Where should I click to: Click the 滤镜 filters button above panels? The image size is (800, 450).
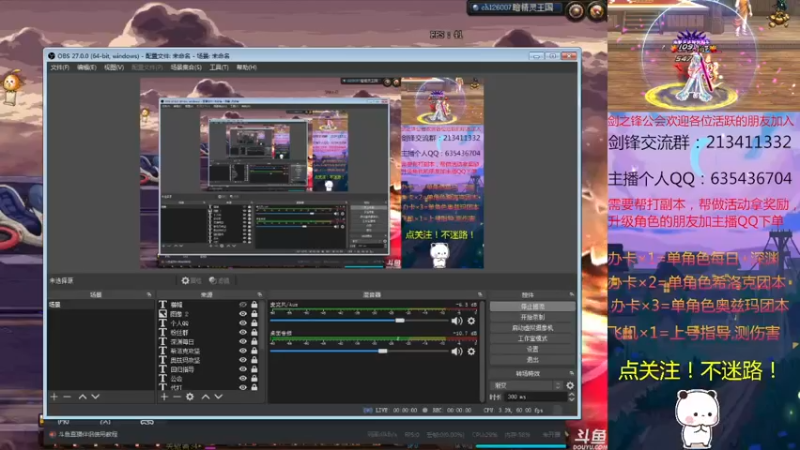[x=219, y=281]
